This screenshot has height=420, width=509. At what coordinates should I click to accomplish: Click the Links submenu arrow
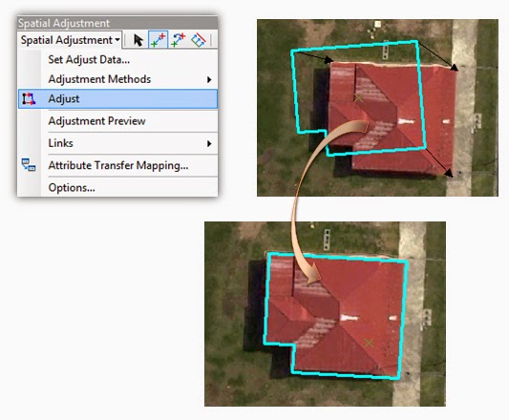click(x=209, y=143)
